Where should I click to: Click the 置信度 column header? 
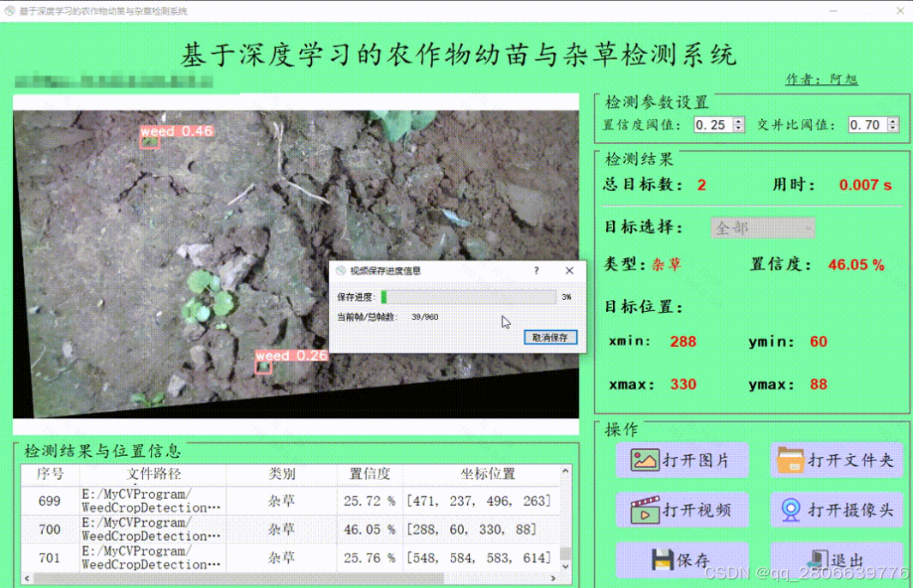(369, 474)
